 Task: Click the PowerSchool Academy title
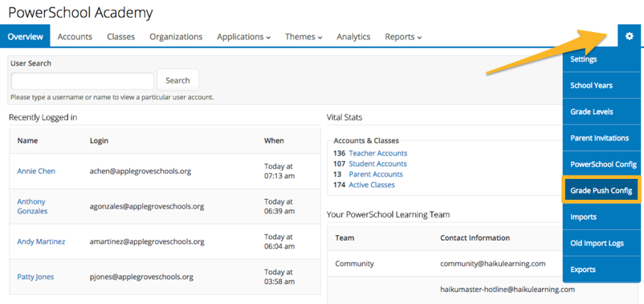(80, 13)
